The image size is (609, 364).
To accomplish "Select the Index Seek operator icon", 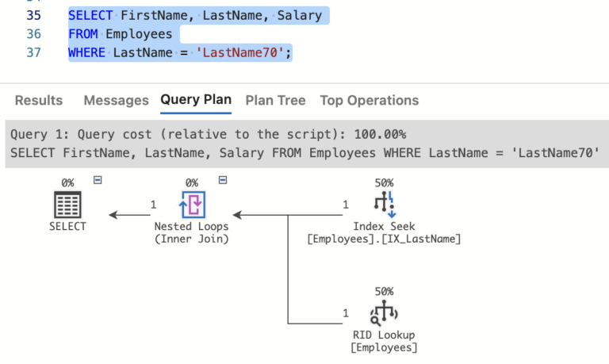I will [x=385, y=205].
